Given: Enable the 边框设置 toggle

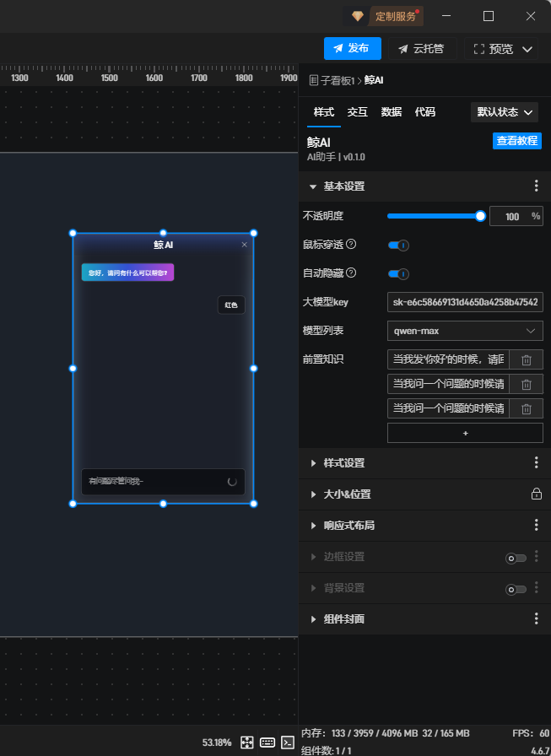Looking at the screenshot, I should click(x=515, y=558).
